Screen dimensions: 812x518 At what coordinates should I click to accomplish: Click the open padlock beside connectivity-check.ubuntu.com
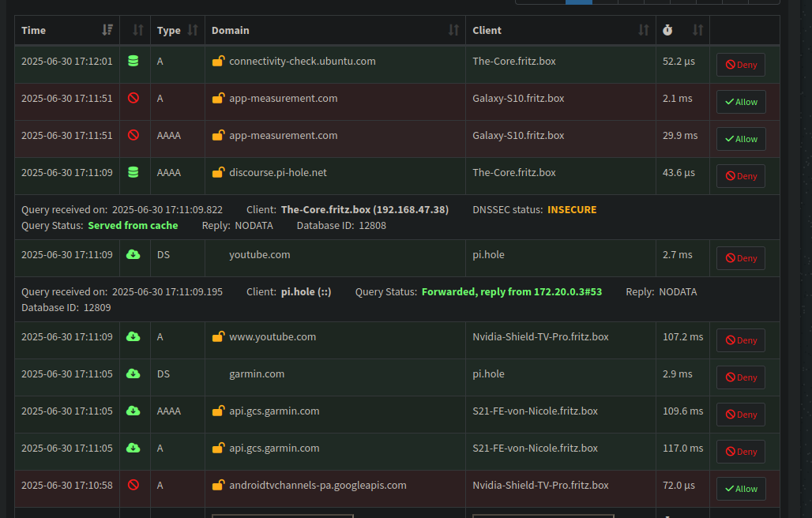click(x=219, y=61)
